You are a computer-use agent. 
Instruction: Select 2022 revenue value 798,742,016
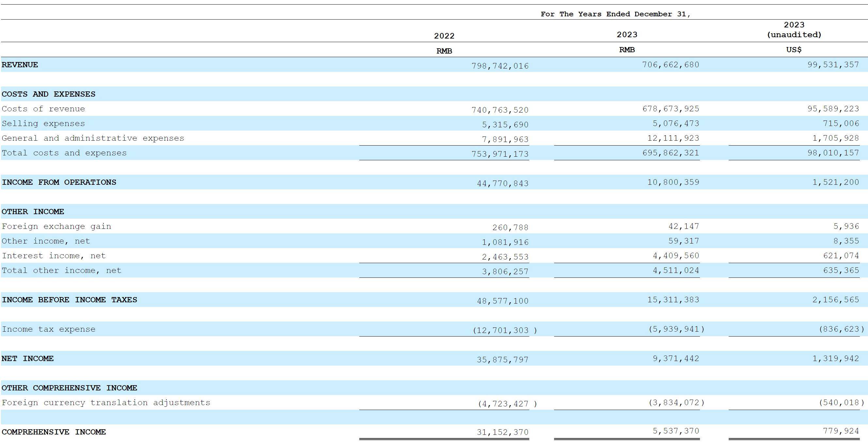pyautogui.click(x=500, y=66)
